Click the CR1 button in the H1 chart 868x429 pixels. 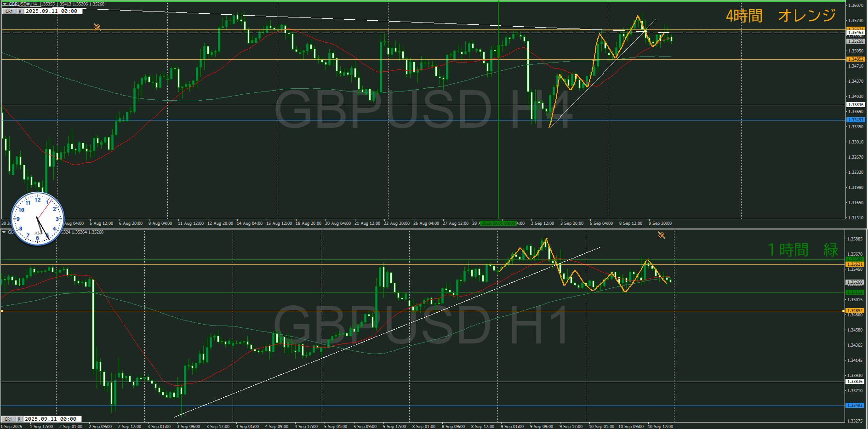[8, 419]
